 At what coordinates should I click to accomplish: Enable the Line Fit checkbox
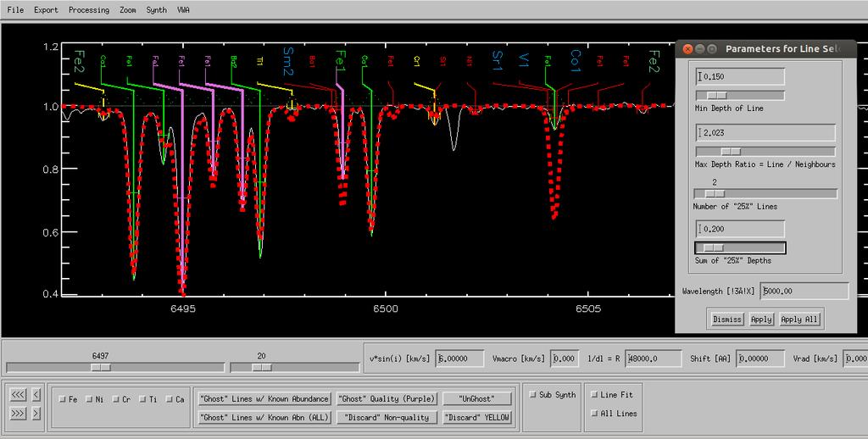tap(594, 395)
